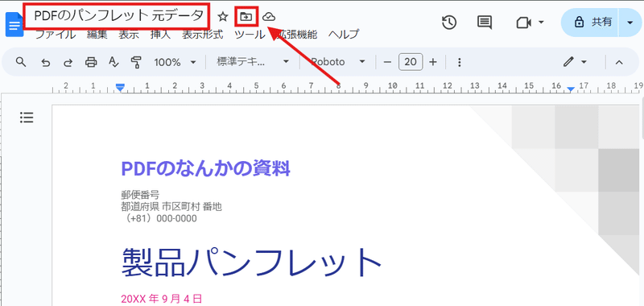Open the ヘルプ menu
The image size is (644, 306).
(344, 35)
